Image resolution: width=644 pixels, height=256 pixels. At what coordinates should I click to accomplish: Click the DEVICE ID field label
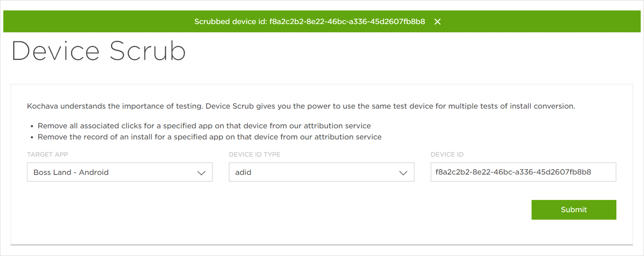click(x=447, y=155)
